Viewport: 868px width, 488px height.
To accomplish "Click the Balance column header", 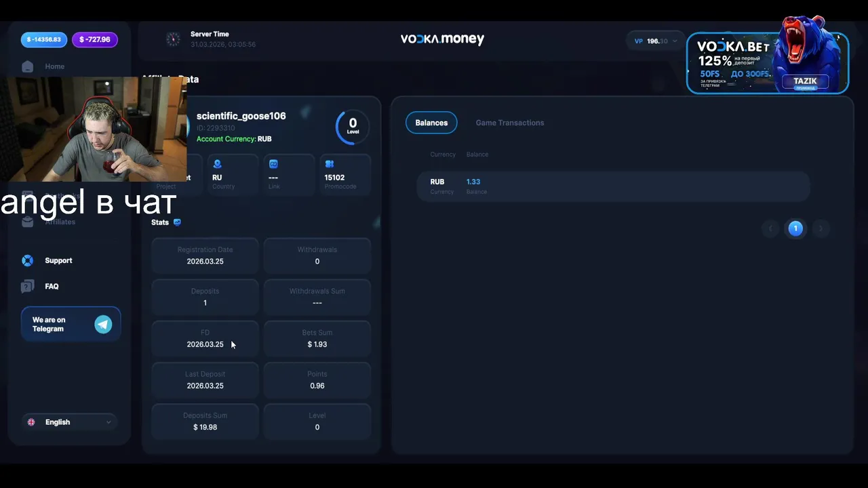I will click(477, 155).
